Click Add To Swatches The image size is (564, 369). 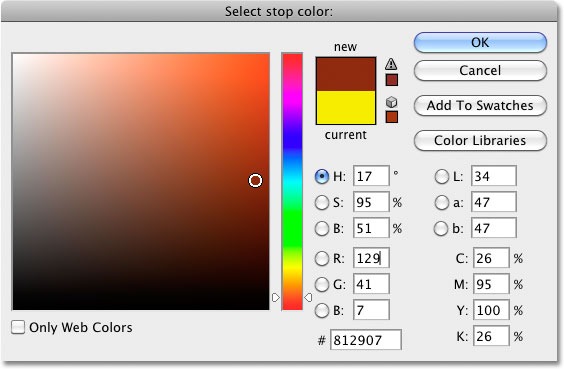[480, 105]
